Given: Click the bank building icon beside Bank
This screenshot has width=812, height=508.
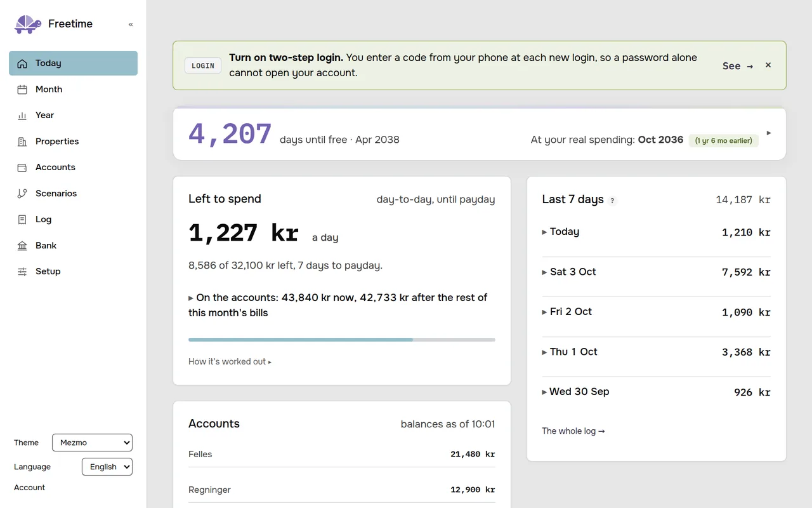Looking at the screenshot, I should pyautogui.click(x=22, y=246).
